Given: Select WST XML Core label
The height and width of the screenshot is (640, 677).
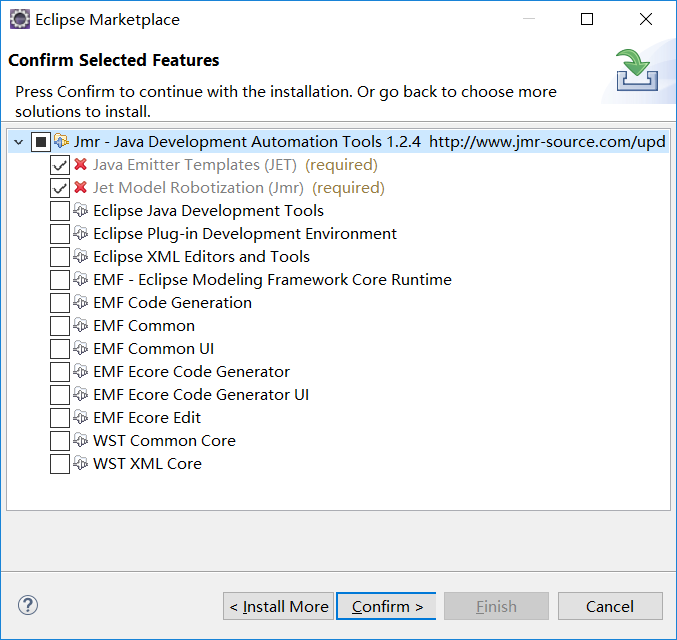Looking at the screenshot, I should point(148,464).
